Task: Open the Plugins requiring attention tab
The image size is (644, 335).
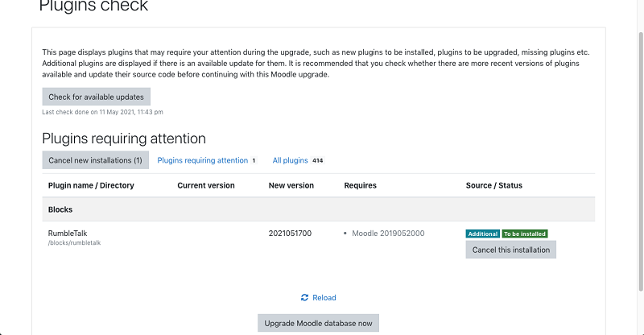Action: click(x=202, y=160)
